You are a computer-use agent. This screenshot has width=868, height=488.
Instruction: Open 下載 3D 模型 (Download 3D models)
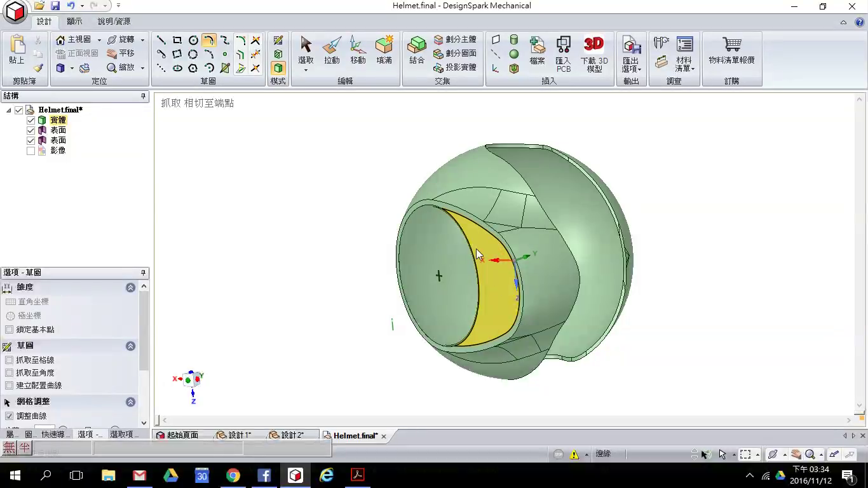coord(594,53)
